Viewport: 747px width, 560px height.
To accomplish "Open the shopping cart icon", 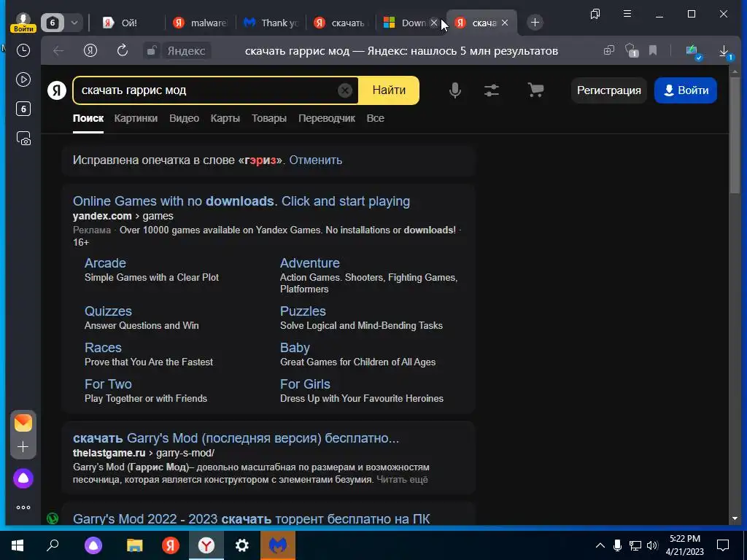I will 536,90.
